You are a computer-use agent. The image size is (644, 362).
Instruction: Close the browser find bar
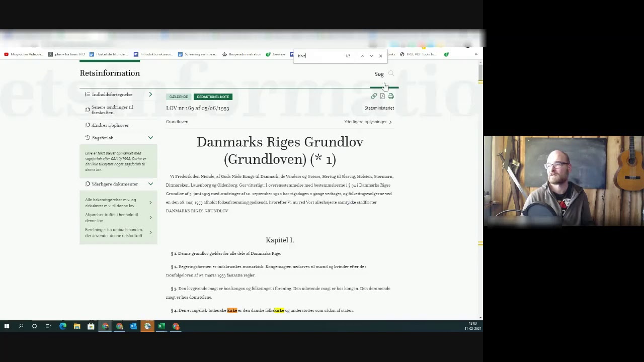380,56
